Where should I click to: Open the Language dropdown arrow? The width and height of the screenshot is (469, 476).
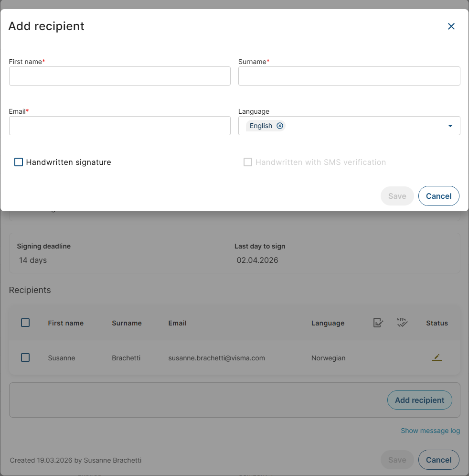450,126
